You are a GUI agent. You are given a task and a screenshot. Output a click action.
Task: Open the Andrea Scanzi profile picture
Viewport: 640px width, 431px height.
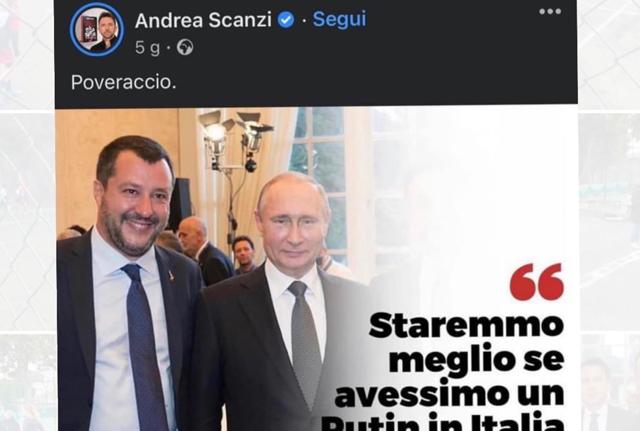pyautogui.click(x=97, y=29)
